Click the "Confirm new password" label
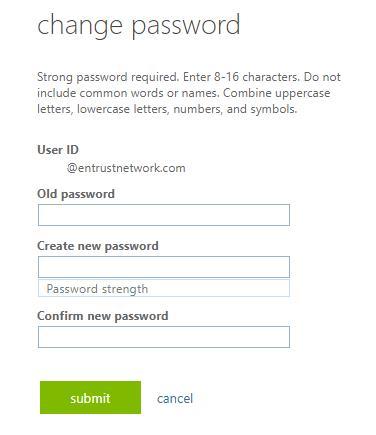Viewport: 376px width, 435px height. pos(103,316)
